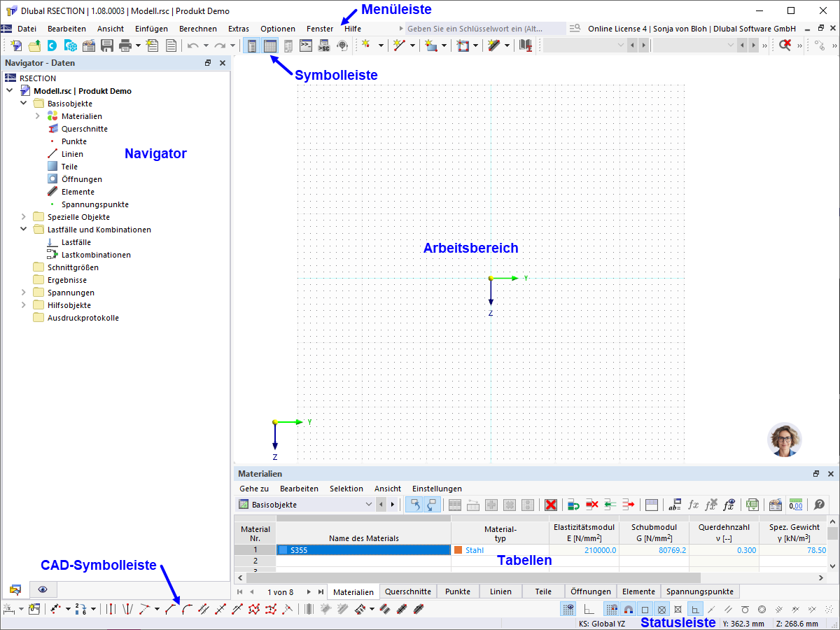Toggle grid snap button in status bar
Screen dimensions: 840x630
click(612, 610)
